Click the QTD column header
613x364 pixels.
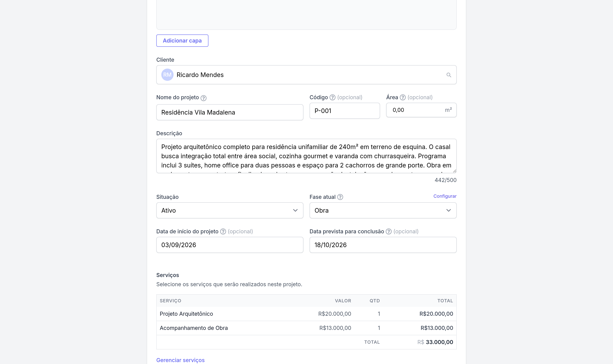[x=375, y=301]
